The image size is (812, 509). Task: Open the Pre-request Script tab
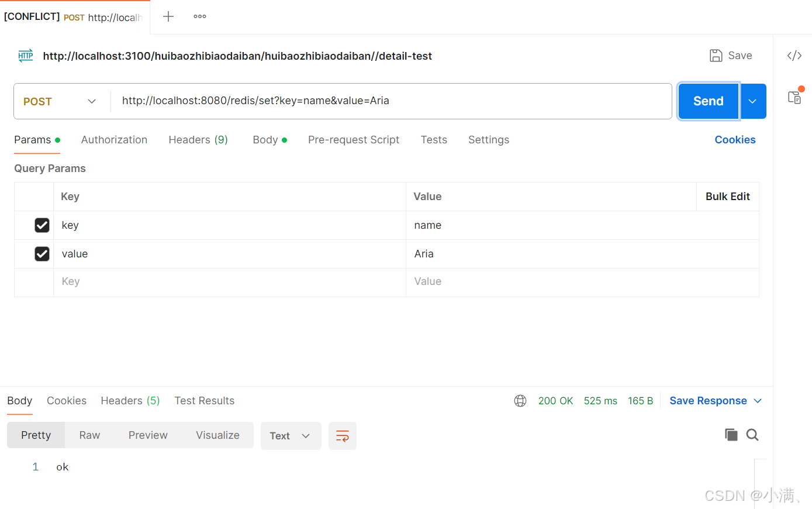[x=354, y=140]
